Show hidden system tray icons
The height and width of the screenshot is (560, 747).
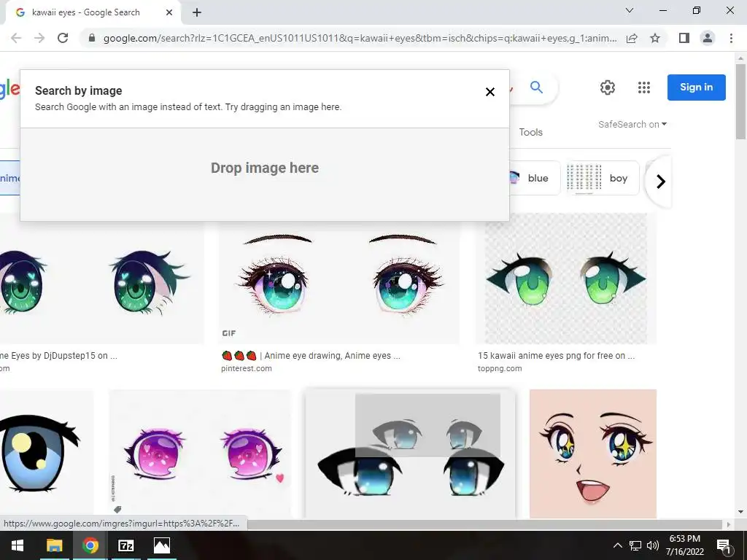coord(617,545)
